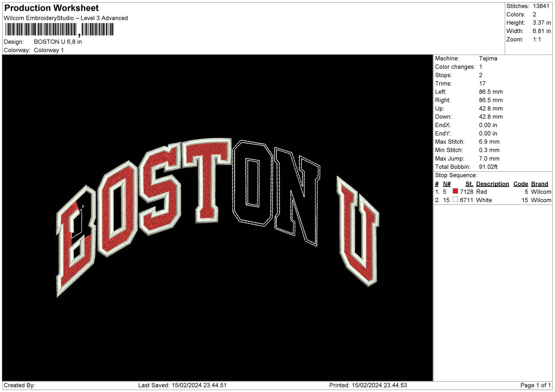Viewport: 555px width, 392px height.
Task: Click the 'Stops:' label
Action: tap(443, 75)
